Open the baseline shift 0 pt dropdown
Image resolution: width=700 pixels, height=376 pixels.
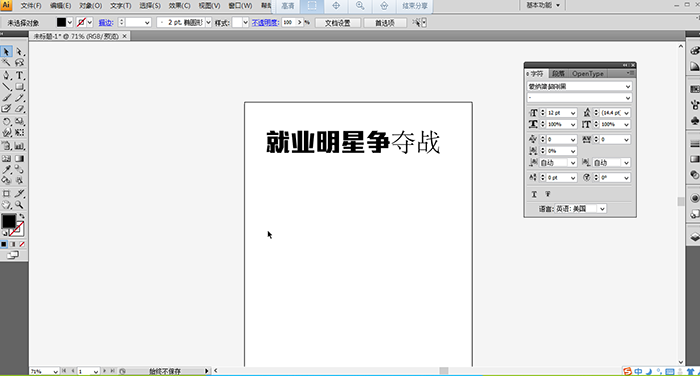pos(573,178)
